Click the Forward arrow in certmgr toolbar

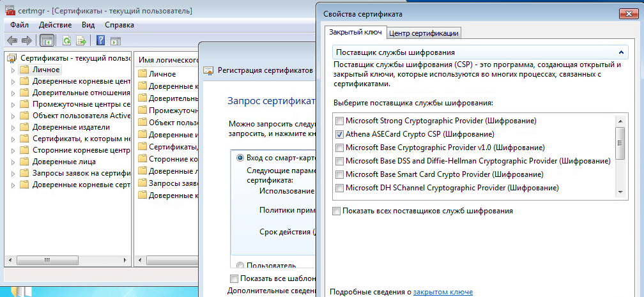(27, 41)
